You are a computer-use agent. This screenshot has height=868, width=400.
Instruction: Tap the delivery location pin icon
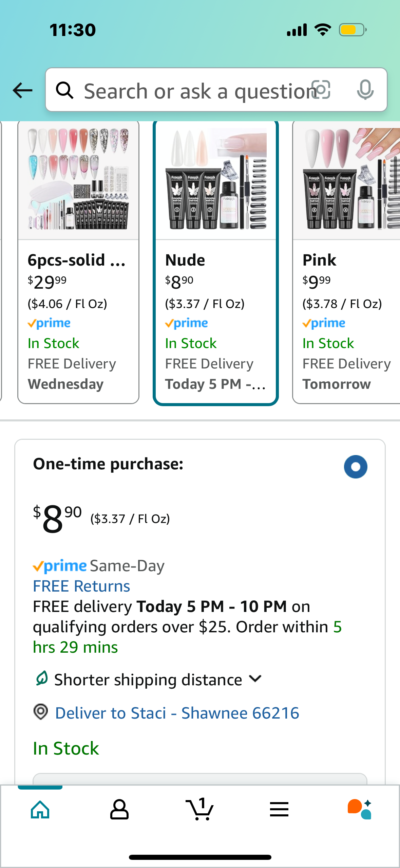41,712
